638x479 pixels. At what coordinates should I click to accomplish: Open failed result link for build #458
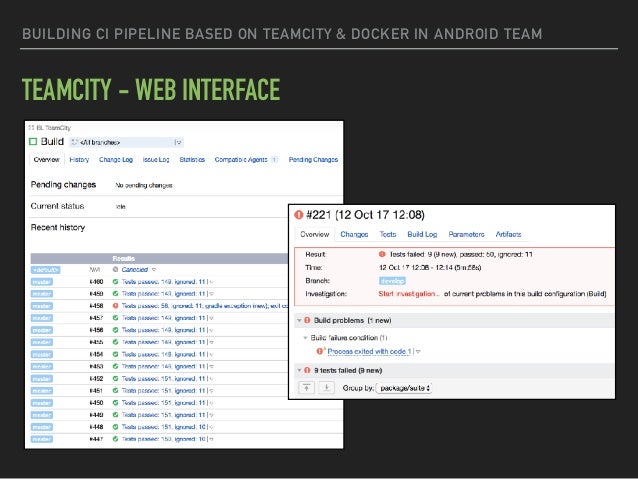pos(204,306)
